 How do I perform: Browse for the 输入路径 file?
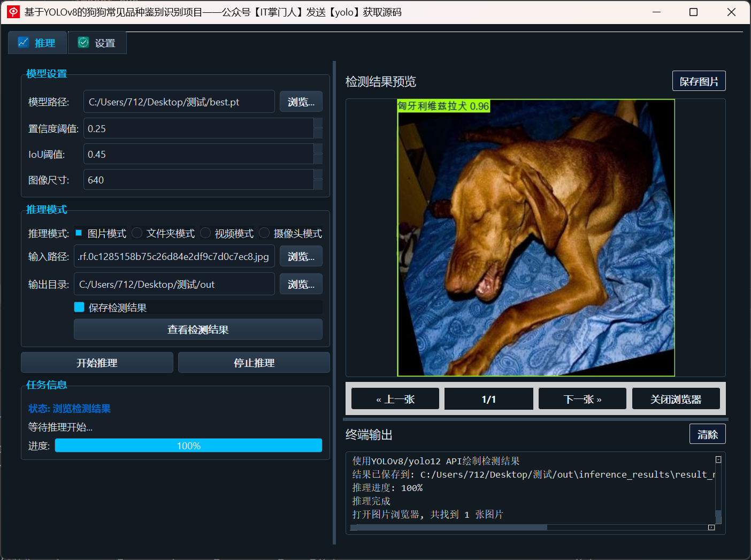tap(301, 256)
